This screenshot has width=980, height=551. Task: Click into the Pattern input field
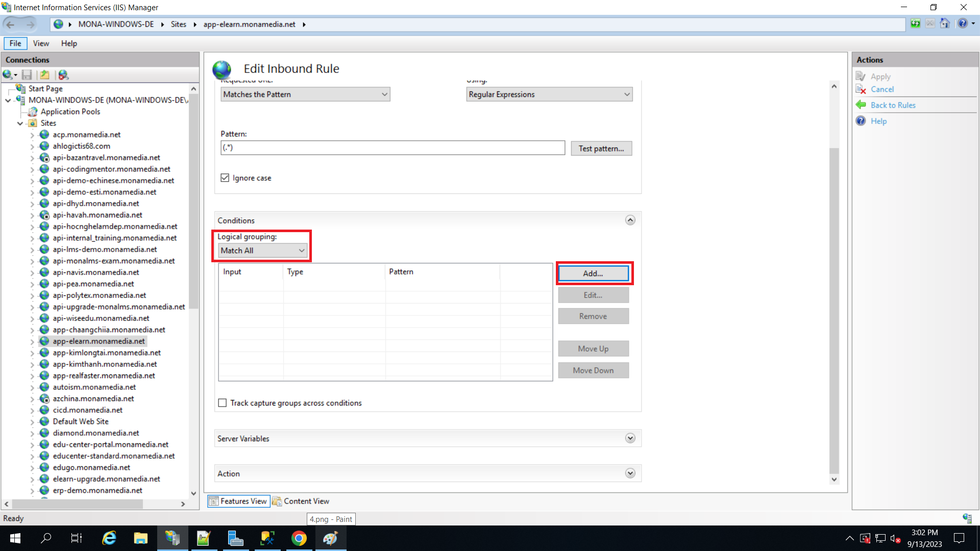393,148
